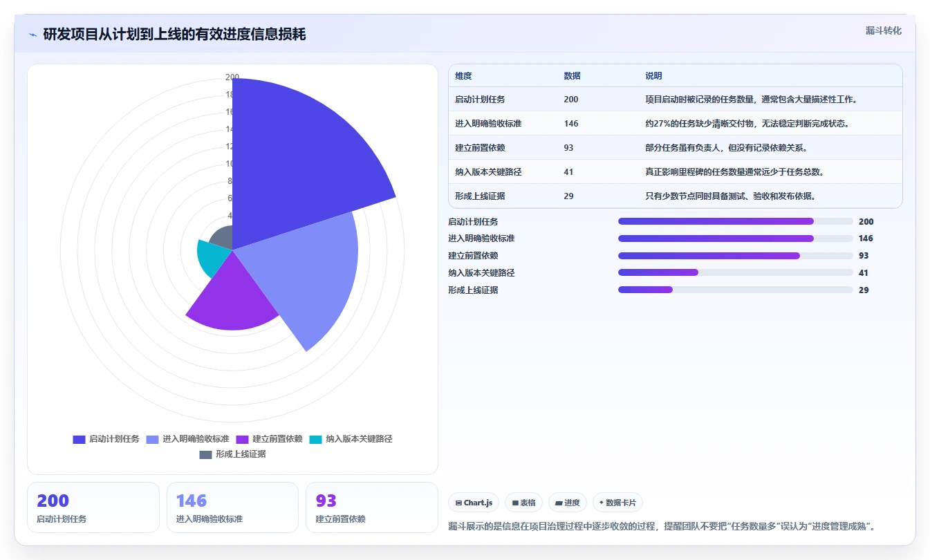This screenshot has width=930, height=560.
Task: Open the 146 进入明确验收标准 stat card
Action: (x=232, y=507)
